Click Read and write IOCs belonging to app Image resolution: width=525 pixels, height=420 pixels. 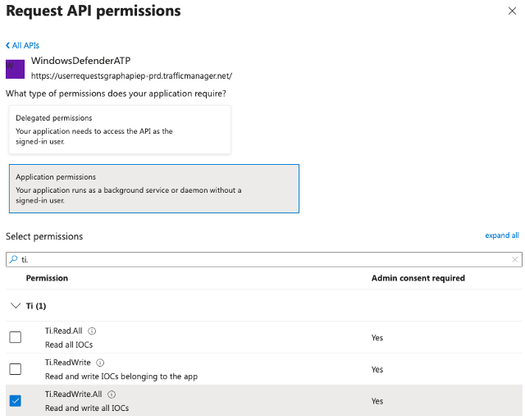[x=121, y=377]
